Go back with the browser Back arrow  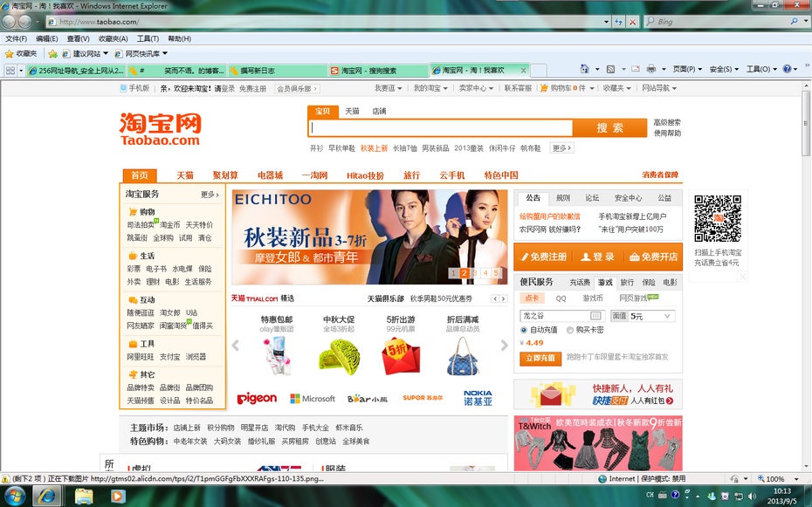9,22
